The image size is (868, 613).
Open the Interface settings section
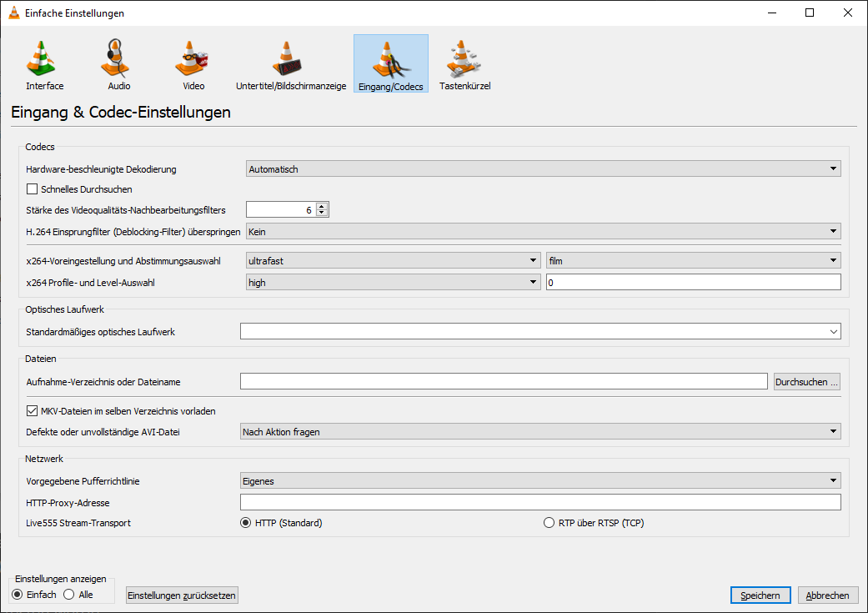pyautogui.click(x=43, y=63)
